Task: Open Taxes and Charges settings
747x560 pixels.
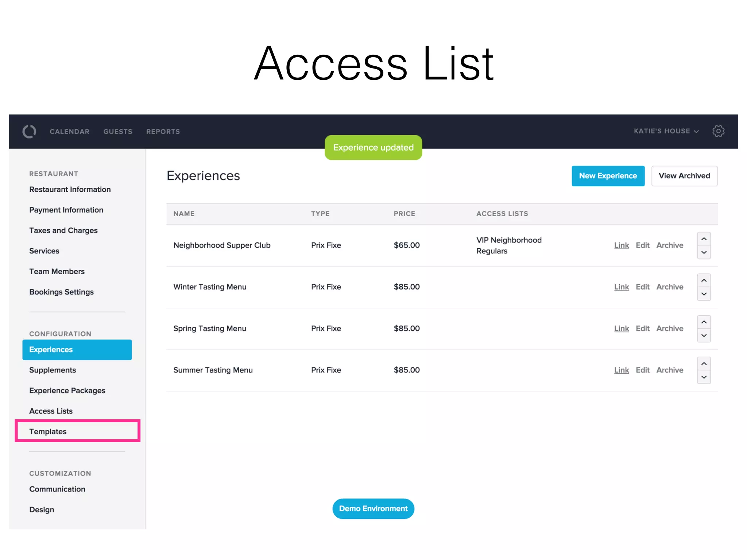Action: (63, 230)
